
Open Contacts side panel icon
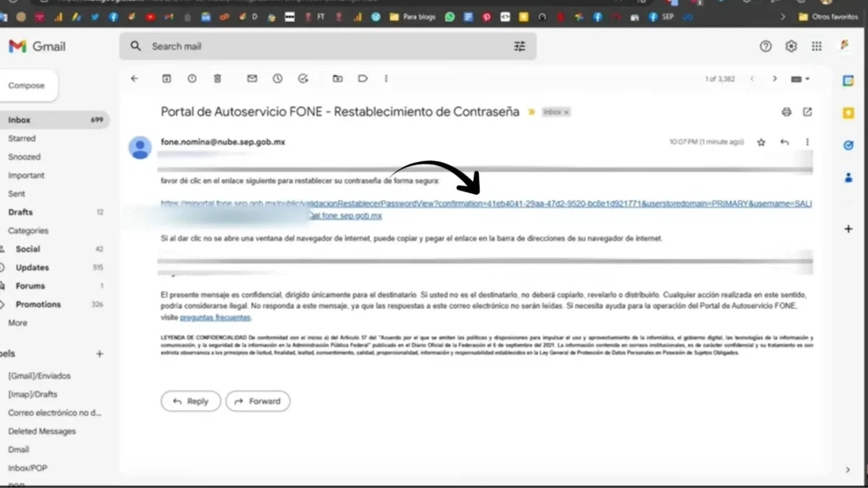848,178
